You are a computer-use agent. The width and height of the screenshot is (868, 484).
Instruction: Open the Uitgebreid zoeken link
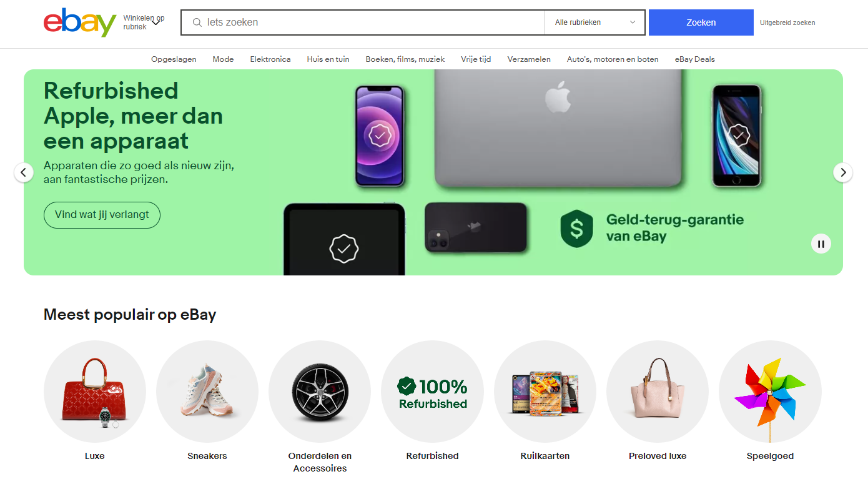coord(787,22)
